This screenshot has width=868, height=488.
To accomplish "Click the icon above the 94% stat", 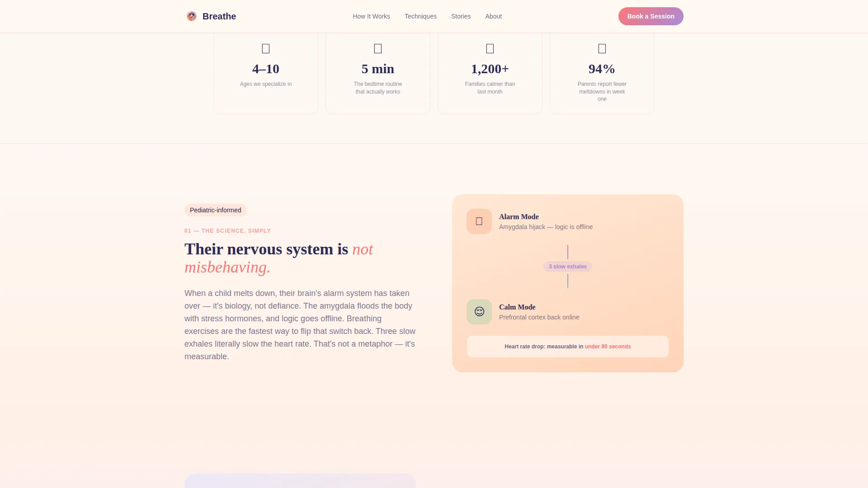I will (x=602, y=48).
